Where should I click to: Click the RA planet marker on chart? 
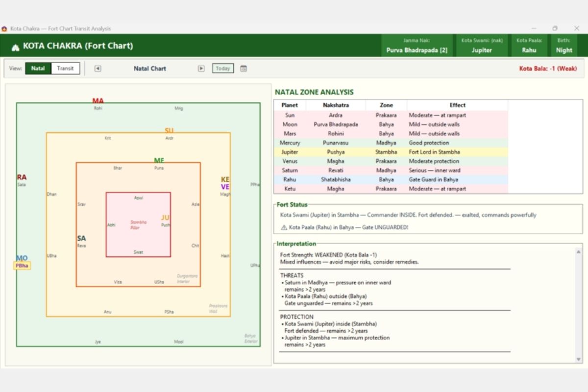22,177
